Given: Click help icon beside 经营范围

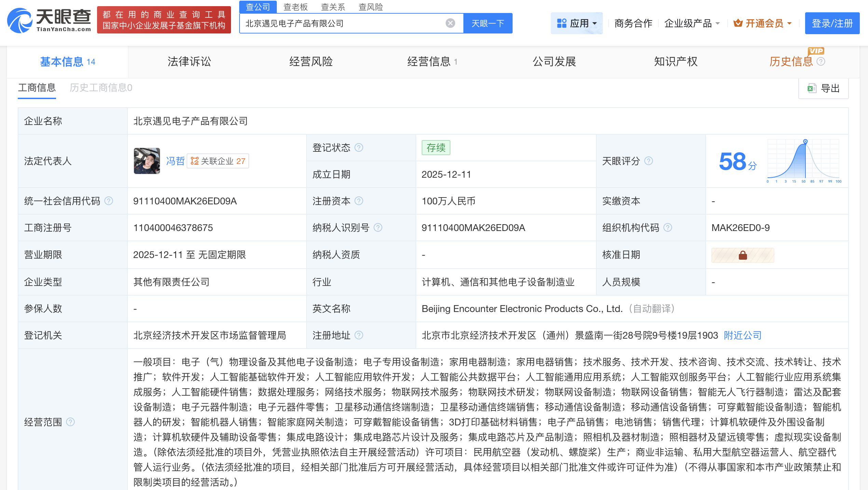Looking at the screenshot, I should tap(70, 422).
